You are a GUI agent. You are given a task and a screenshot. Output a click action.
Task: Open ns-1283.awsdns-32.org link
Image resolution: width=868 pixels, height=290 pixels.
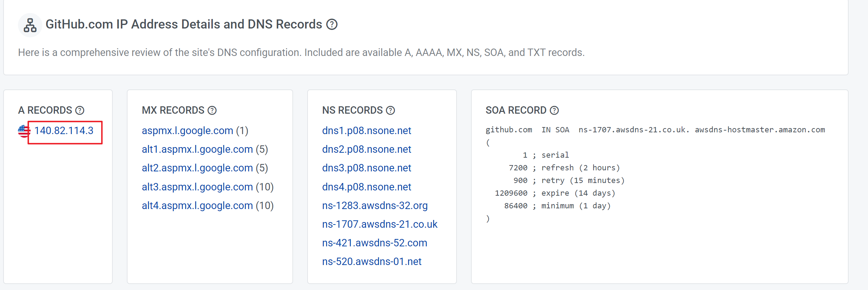(375, 206)
